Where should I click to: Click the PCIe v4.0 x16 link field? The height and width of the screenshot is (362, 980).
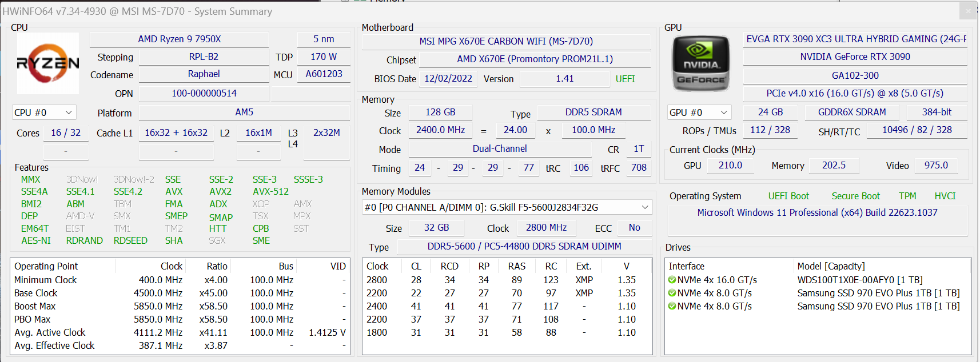tap(855, 94)
